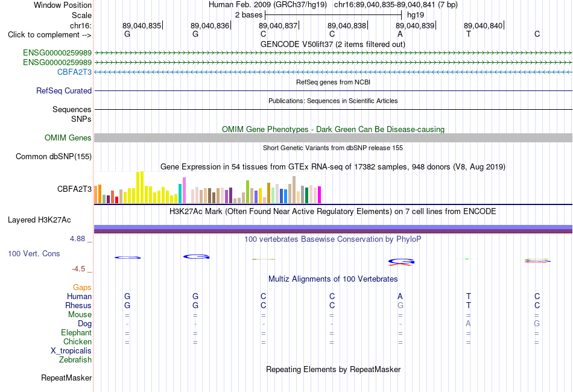The width and height of the screenshot is (573, 392).
Task: Open the GENCODE V50lift37 track title
Action: click(333, 44)
